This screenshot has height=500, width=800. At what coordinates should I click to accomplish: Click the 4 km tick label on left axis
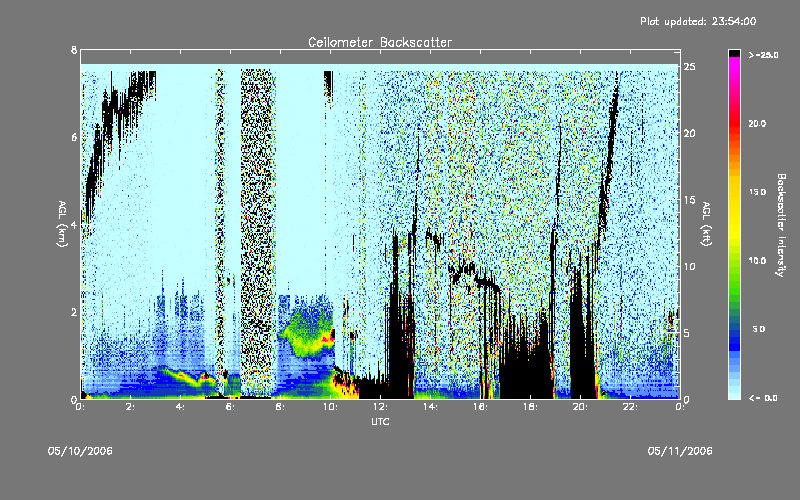pos(74,224)
